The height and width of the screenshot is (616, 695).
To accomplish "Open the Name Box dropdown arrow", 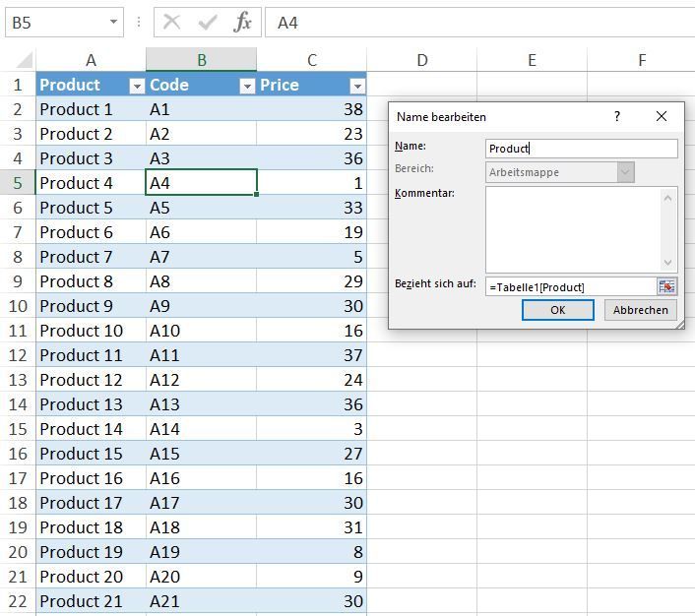I will coord(113,22).
